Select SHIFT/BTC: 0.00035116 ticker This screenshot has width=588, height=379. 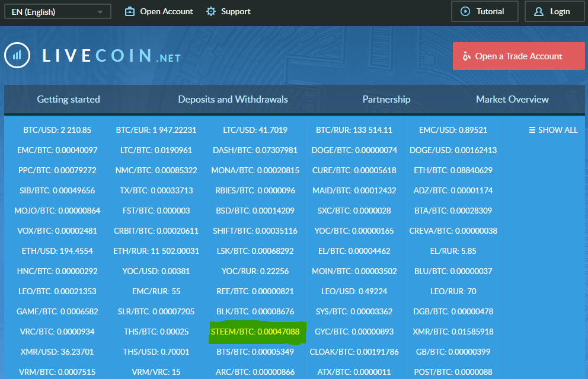255,231
